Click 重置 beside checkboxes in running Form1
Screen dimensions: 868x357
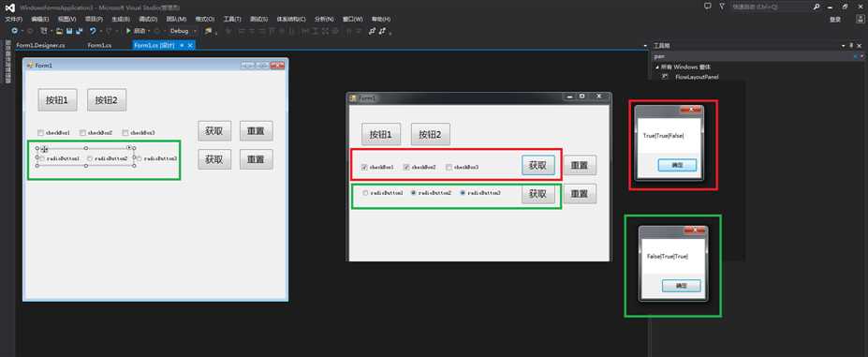click(x=580, y=165)
